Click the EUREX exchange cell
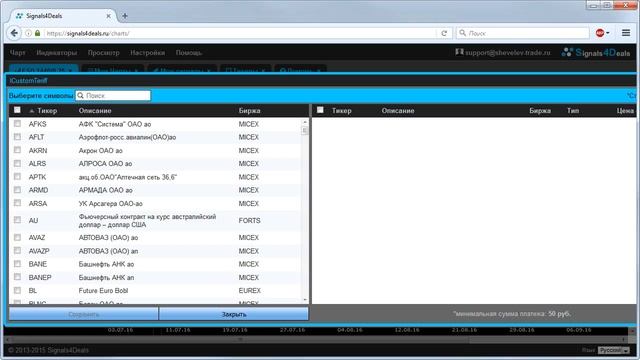The image size is (640, 360). coord(249,291)
